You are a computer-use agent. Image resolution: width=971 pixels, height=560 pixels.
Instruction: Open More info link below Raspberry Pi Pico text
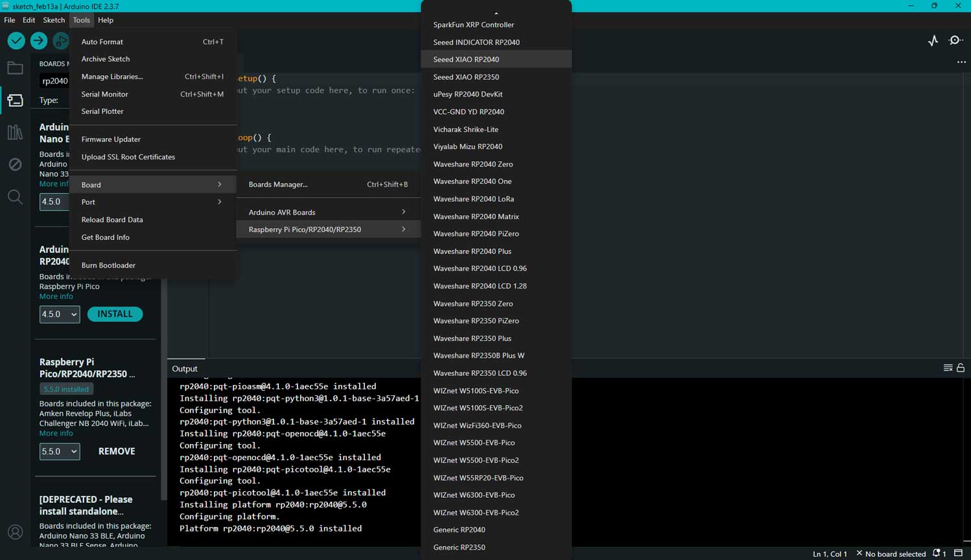pos(56,296)
